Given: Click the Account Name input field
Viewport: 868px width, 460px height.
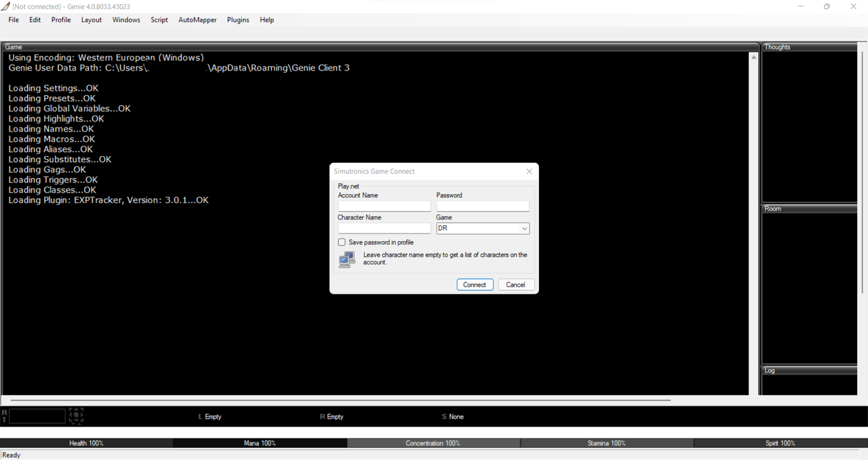Looking at the screenshot, I should pyautogui.click(x=384, y=206).
